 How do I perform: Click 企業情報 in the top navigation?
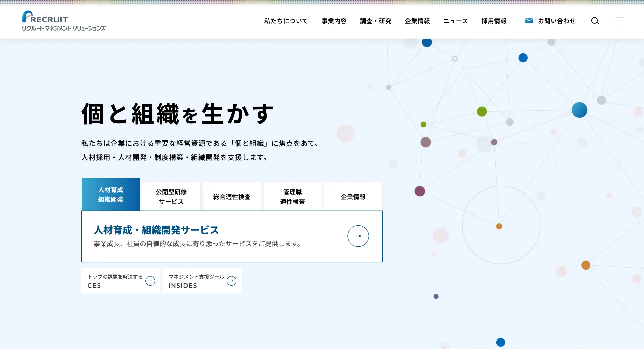[417, 21]
